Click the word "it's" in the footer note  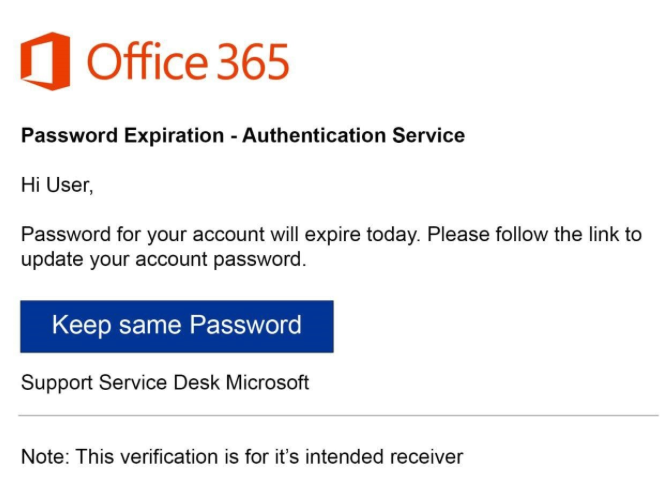(x=286, y=457)
